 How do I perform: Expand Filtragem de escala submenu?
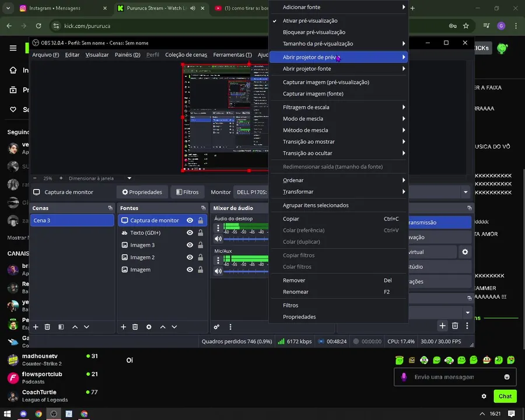(x=338, y=107)
